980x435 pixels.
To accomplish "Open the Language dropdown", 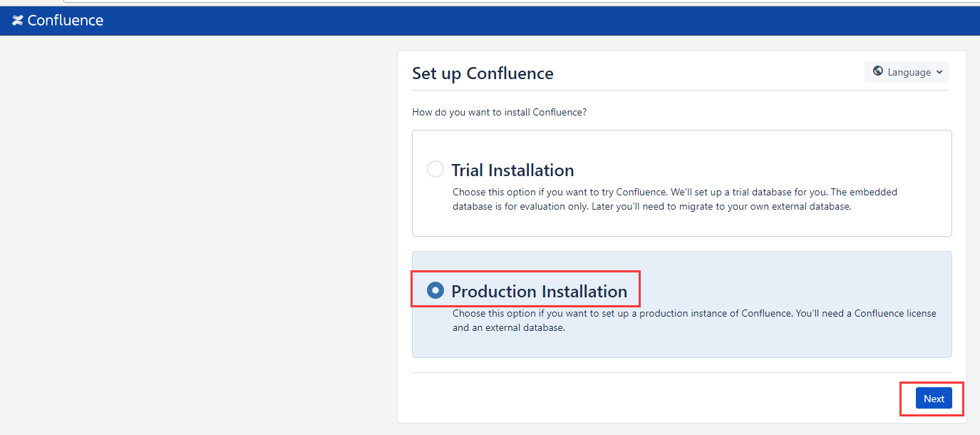I will pos(907,72).
